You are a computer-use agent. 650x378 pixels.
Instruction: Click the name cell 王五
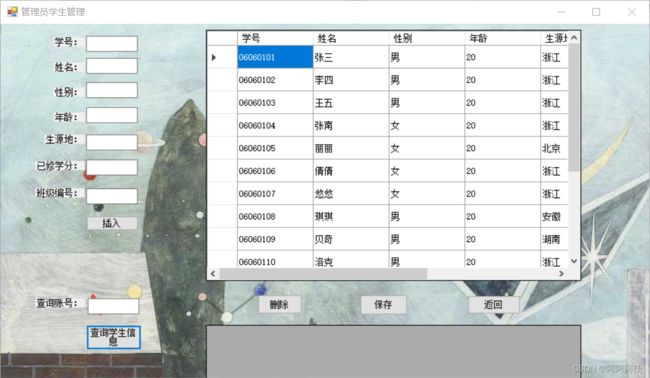click(x=351, y=102)
